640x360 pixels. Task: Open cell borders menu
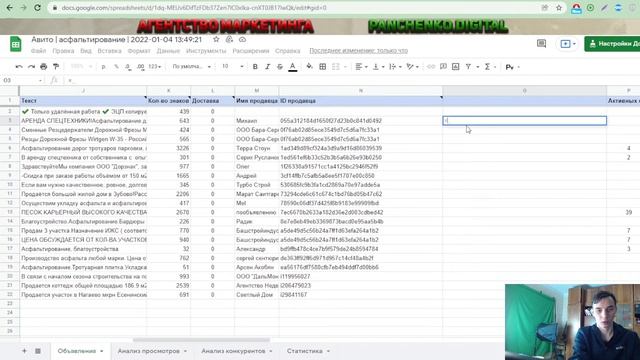322,67
